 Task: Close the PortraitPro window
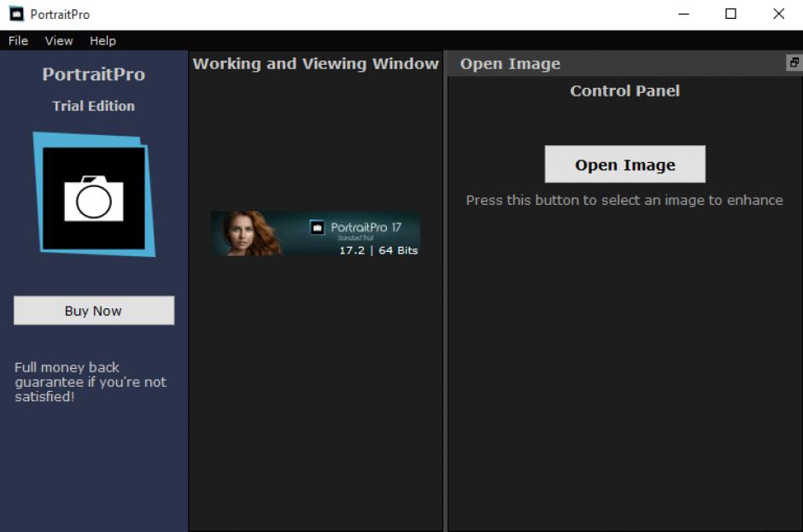779,14
